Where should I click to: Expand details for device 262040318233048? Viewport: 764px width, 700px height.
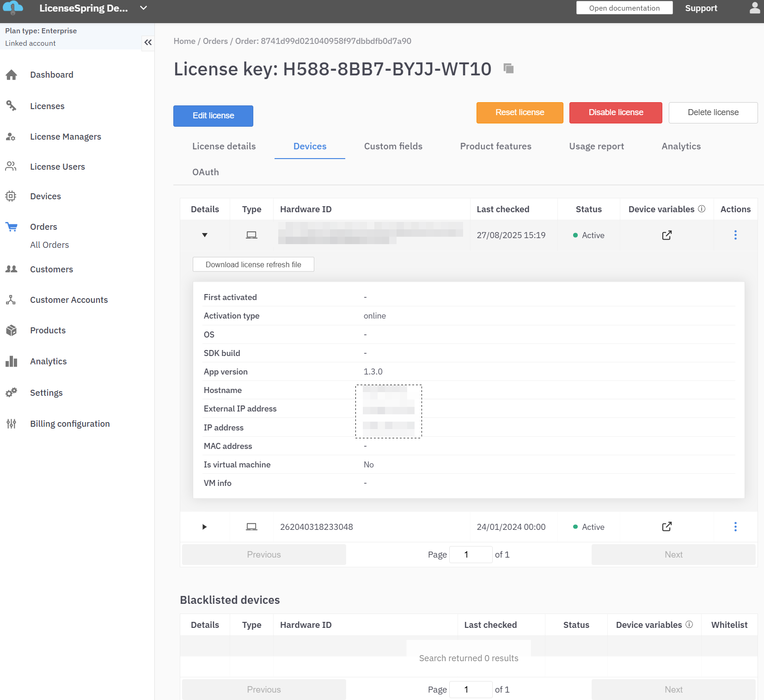point(205,527)
